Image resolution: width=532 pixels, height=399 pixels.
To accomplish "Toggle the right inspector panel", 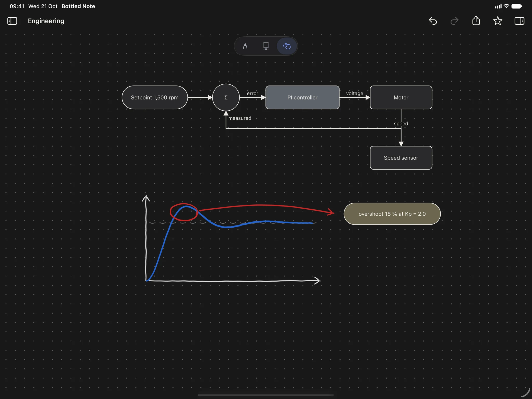I will pos(519,21).
